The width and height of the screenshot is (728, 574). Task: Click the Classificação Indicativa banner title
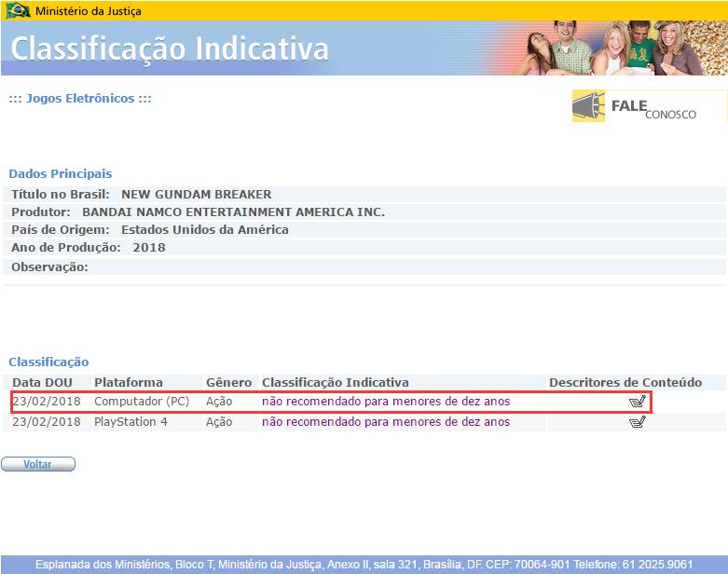[x=170, y=48]
